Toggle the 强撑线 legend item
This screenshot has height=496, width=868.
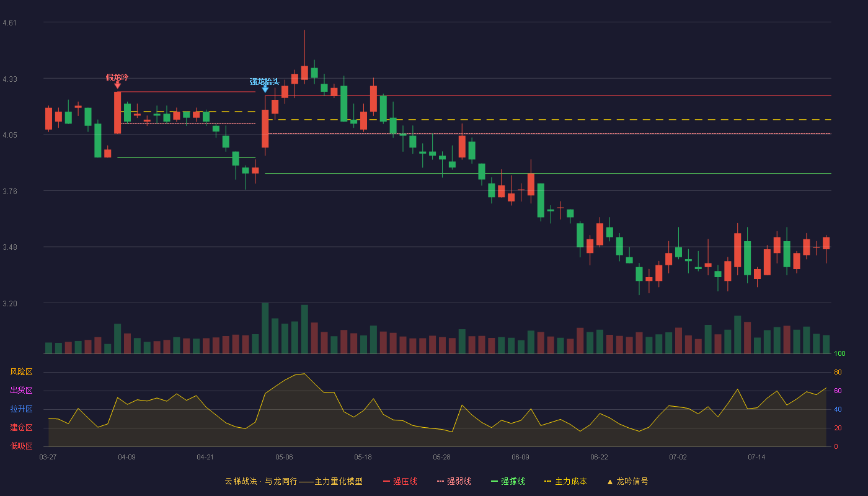tap(508, 481)
